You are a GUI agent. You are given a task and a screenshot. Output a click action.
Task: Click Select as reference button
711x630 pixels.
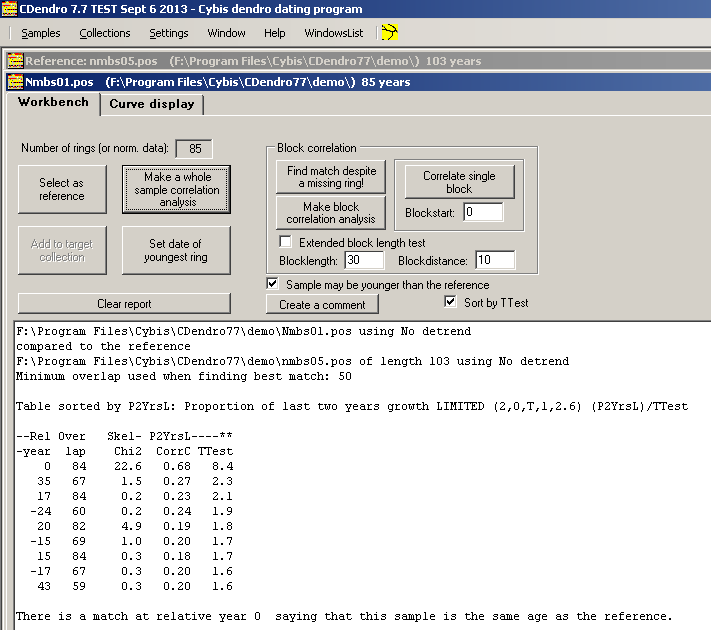(62, 189)
